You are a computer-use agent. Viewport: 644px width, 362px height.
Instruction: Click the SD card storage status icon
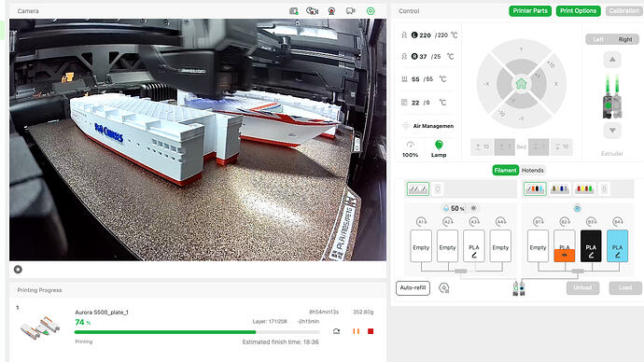click(x=294, y=11)
